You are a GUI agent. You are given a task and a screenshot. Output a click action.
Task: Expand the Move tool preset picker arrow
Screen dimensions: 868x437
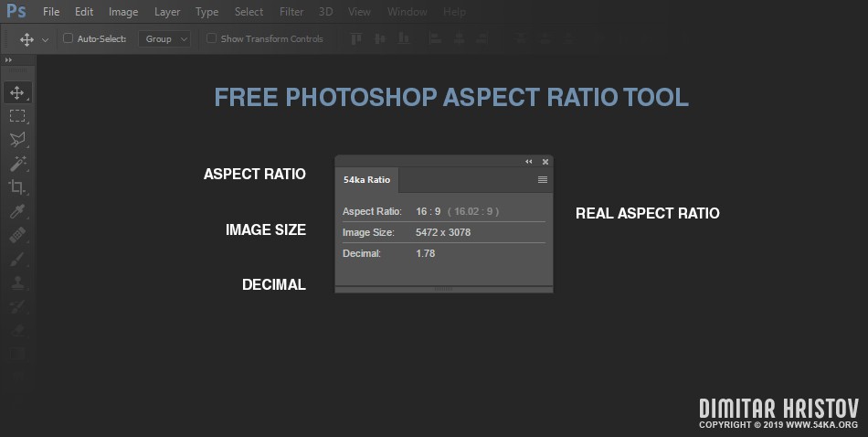[x=46, y=40]
